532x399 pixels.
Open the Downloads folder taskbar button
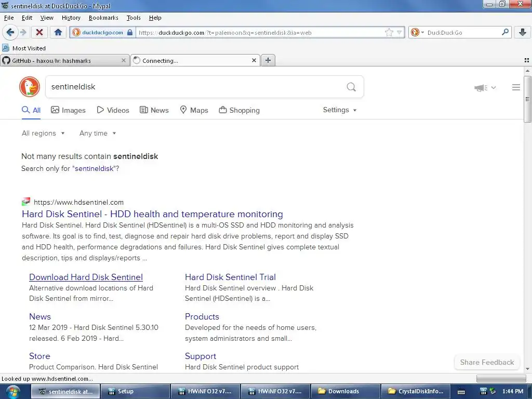(x=345, y=391)
